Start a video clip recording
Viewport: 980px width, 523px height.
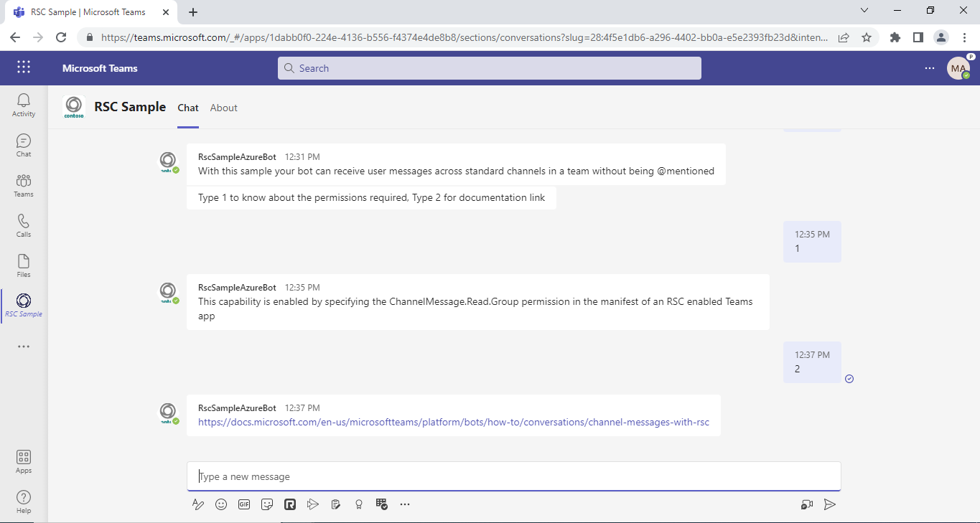pos(807,504)
